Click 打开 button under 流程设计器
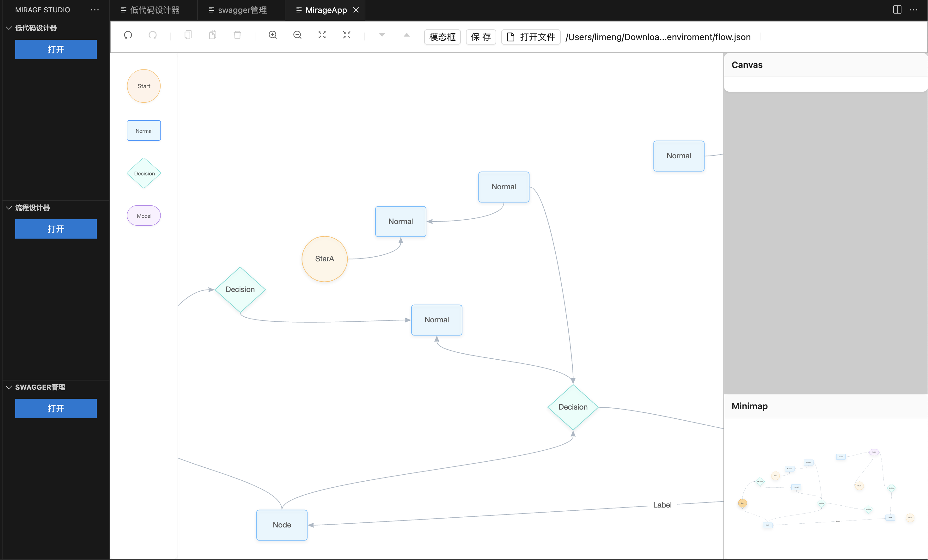The width and height of the screenshot is (928, 560). [56, 229]
